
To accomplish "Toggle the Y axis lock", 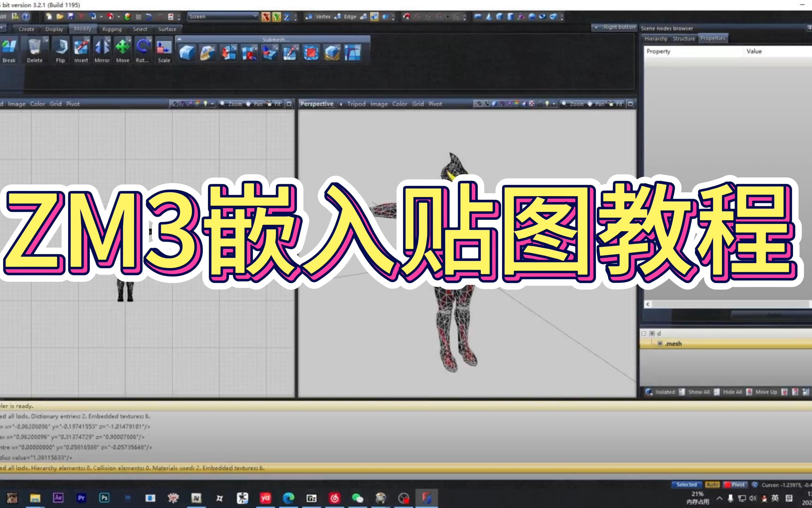I will (x=277, y=16).
